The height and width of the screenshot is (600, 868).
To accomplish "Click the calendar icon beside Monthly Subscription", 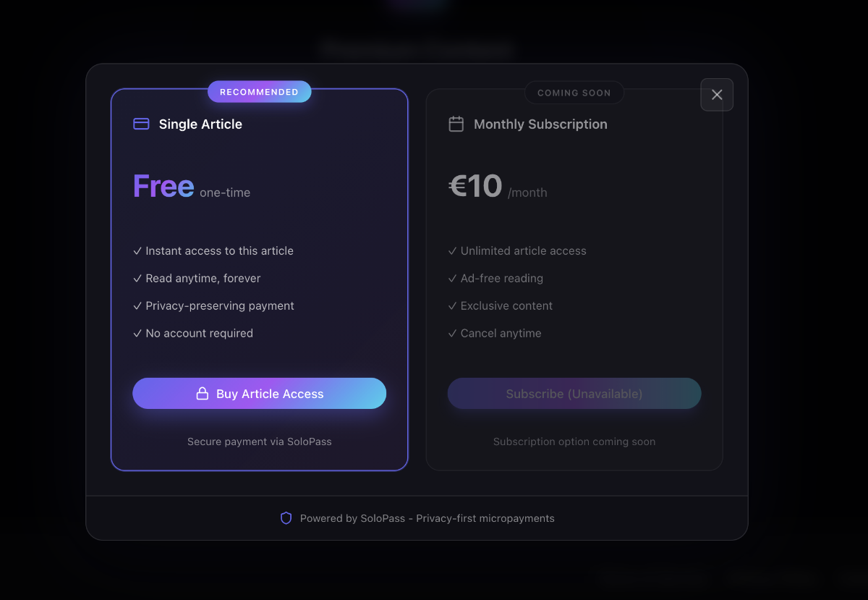I will coord(456,124).
